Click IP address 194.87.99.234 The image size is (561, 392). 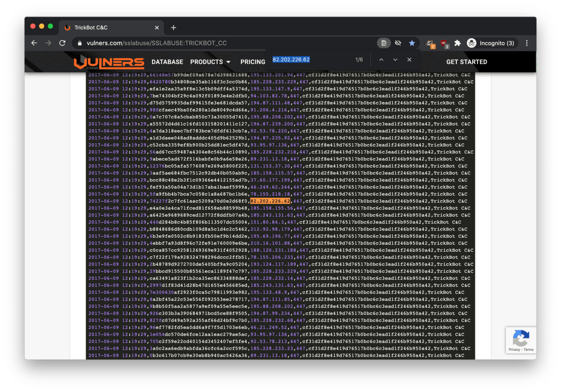click(270, 314)
